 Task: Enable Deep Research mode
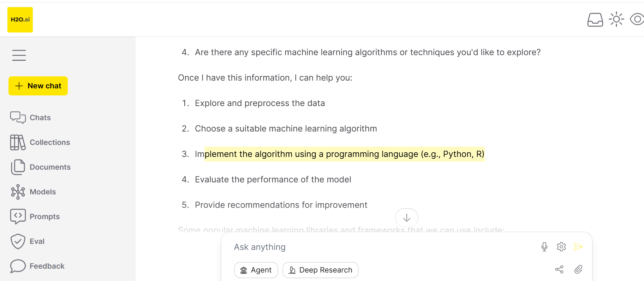pyautogui.click(x=320, y=270)
